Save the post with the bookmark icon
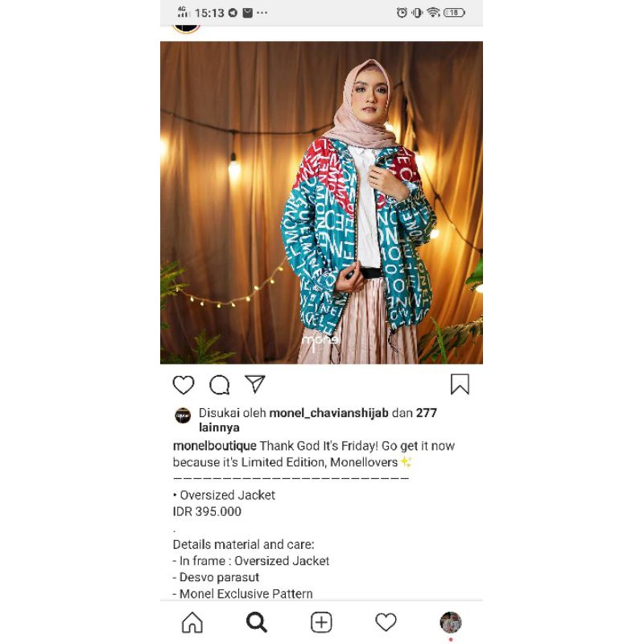Viewport: 644px width, 644px height. tap(460, 384)
